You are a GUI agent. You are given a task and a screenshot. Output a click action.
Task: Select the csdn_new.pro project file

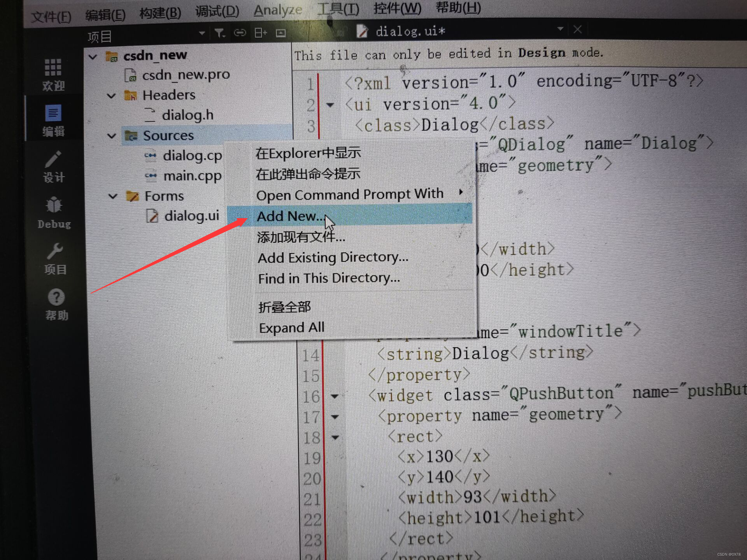(x=186, y=75)
